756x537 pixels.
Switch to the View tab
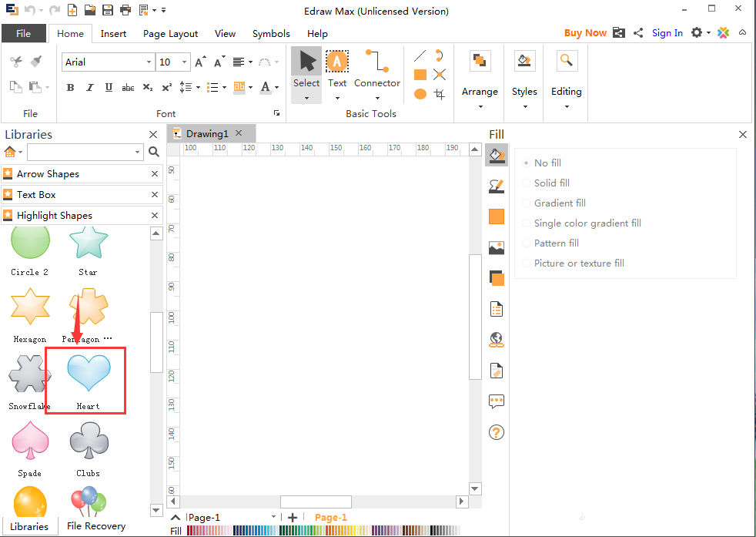click(225, 33)
